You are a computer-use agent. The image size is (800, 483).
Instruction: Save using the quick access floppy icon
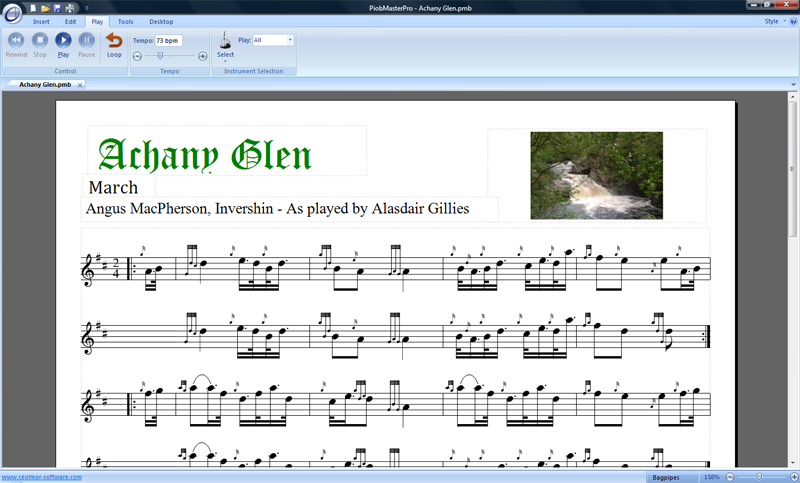point(57,7)
